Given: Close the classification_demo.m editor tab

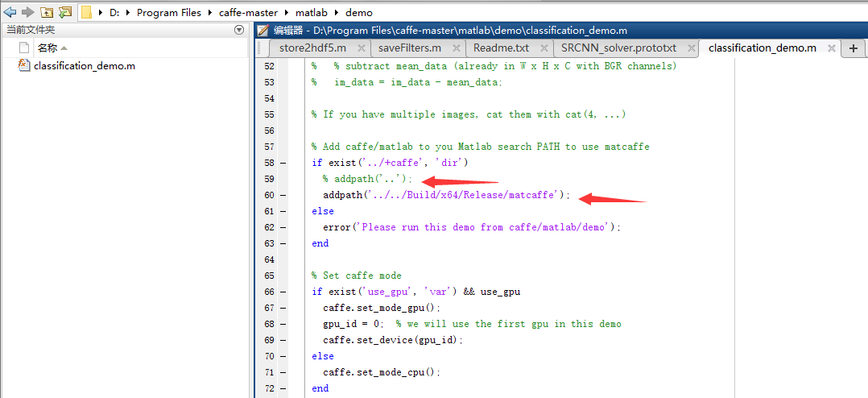Looking at the screenshot, I should click(831, 48).
